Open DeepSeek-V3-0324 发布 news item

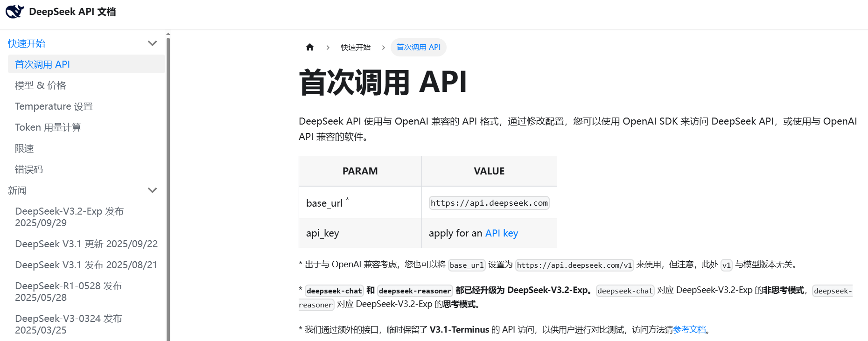[x=68, y=324]
